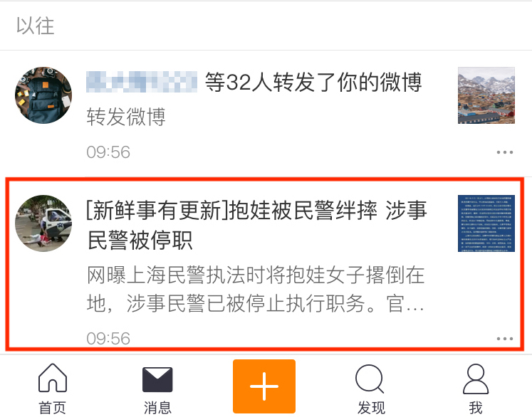
Task: Select the 发现 tab label
Action: [x=371, y=407]
